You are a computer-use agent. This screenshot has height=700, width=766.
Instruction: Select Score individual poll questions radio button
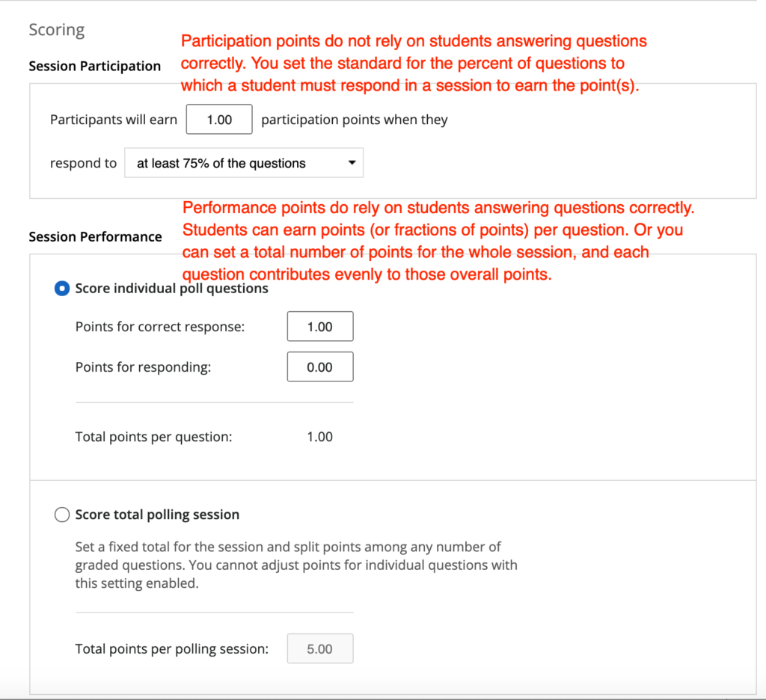[62, 289]
